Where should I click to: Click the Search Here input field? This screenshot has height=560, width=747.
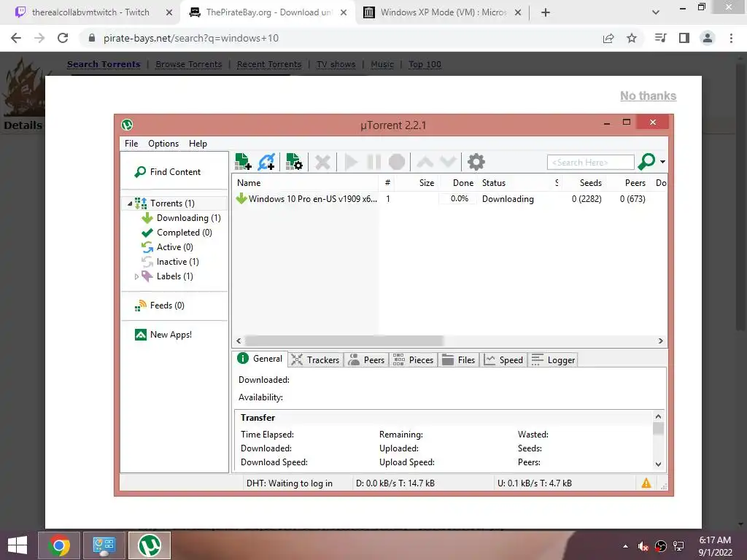(591, 163)
